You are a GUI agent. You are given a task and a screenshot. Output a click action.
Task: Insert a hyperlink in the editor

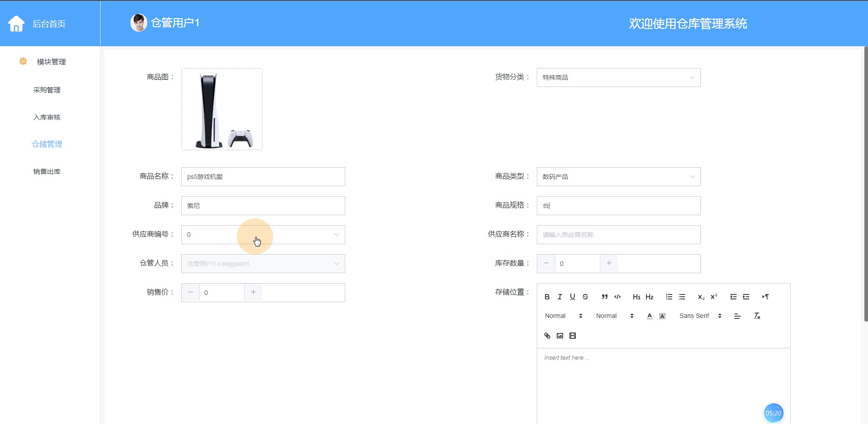[x=547, y=336]
